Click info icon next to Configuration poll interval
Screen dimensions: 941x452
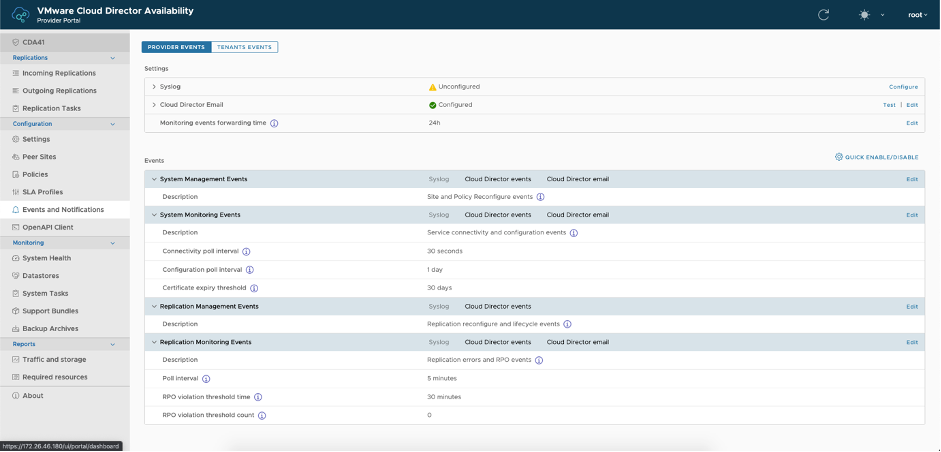click(250, 269)
